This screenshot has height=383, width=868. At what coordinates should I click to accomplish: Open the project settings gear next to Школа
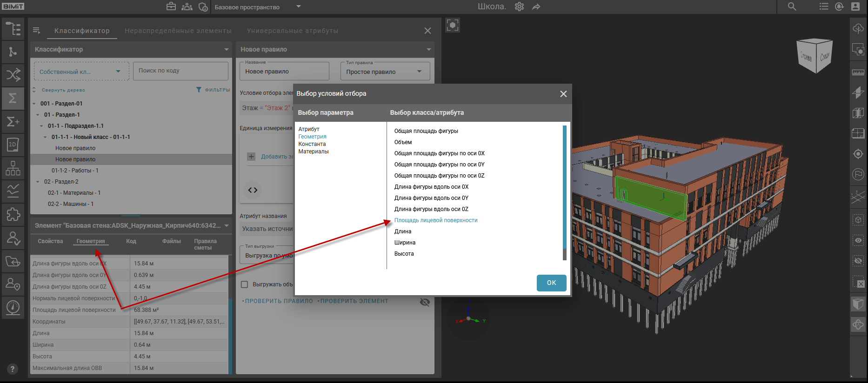(519, 7)
